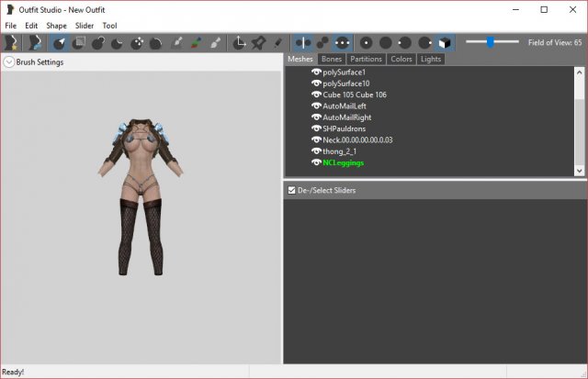Select the arrow Select tool
The image size is (588, 379).
coord(60,42)
